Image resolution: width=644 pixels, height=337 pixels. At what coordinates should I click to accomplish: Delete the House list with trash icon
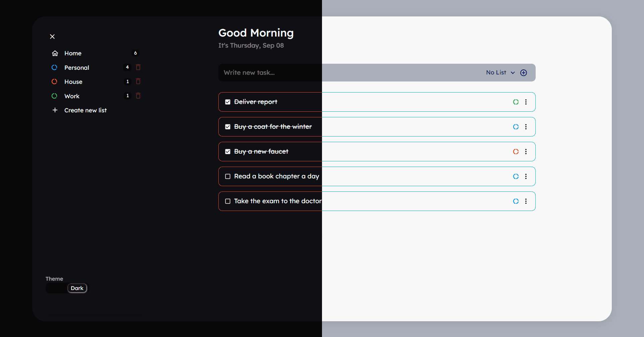click(138, 81)
